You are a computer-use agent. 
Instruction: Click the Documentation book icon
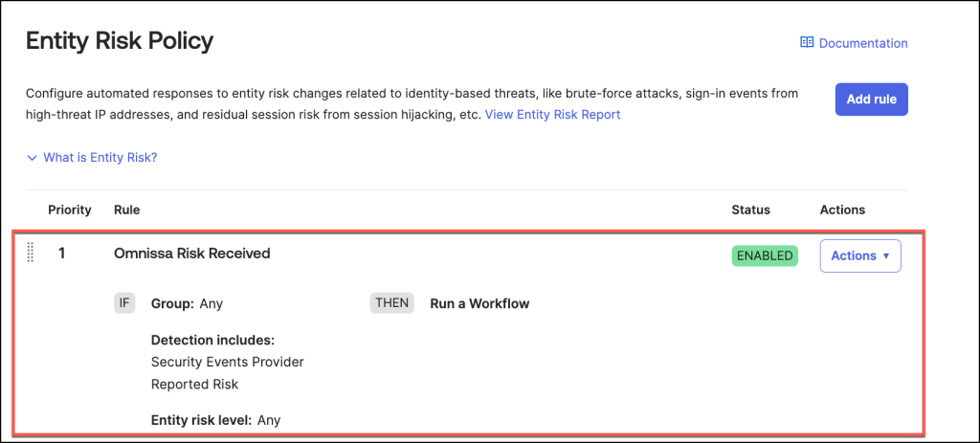[806, 43]
